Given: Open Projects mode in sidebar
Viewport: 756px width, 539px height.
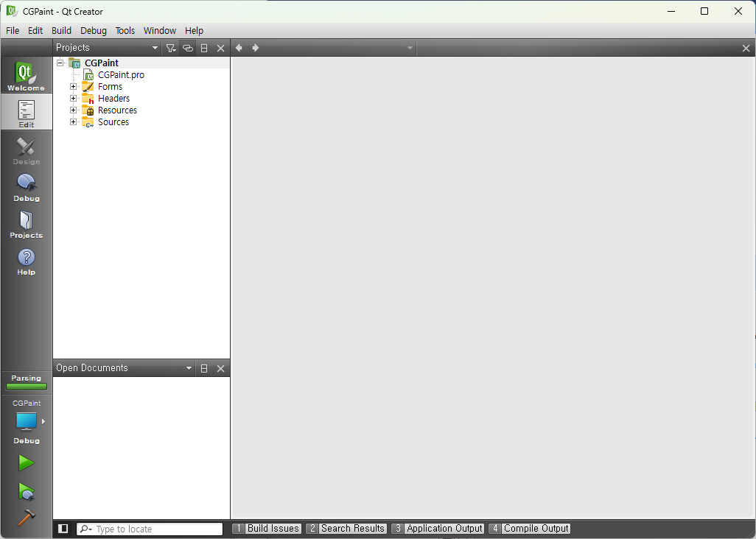Looking at the screenshot, I should pos(26,224).
